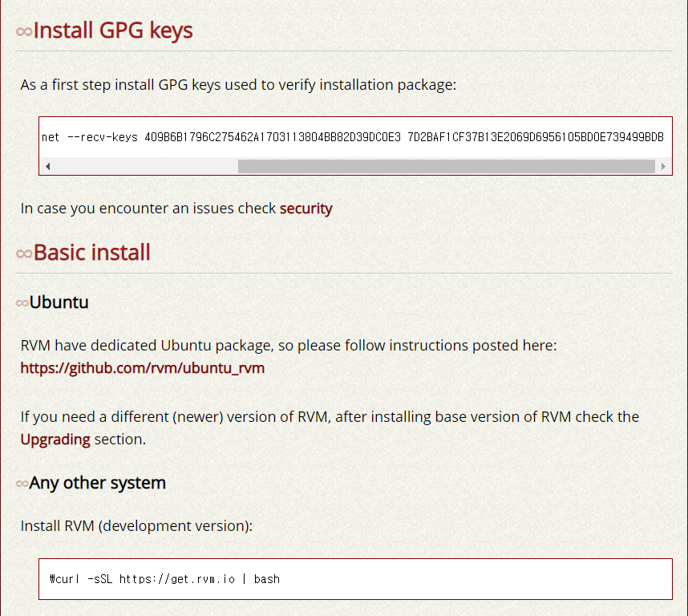The height and width of the screenshot is (616, 688).
Task: Click the infinity anchor icon beside Install GPG keys
Action: (24, 31)
